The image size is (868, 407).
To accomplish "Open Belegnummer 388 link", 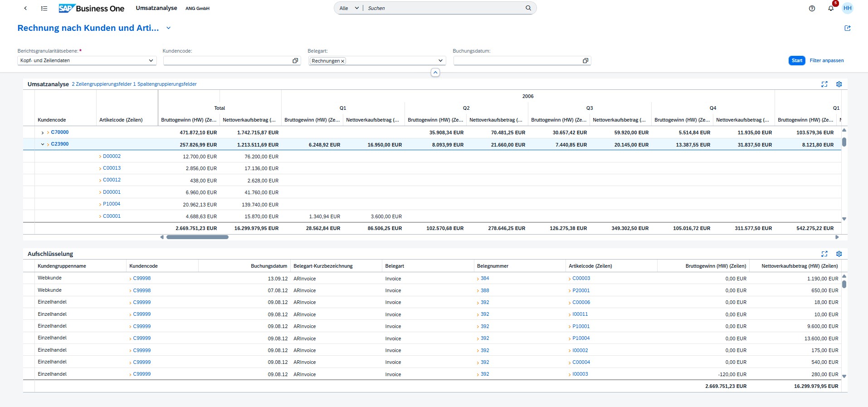I will 485,290.
